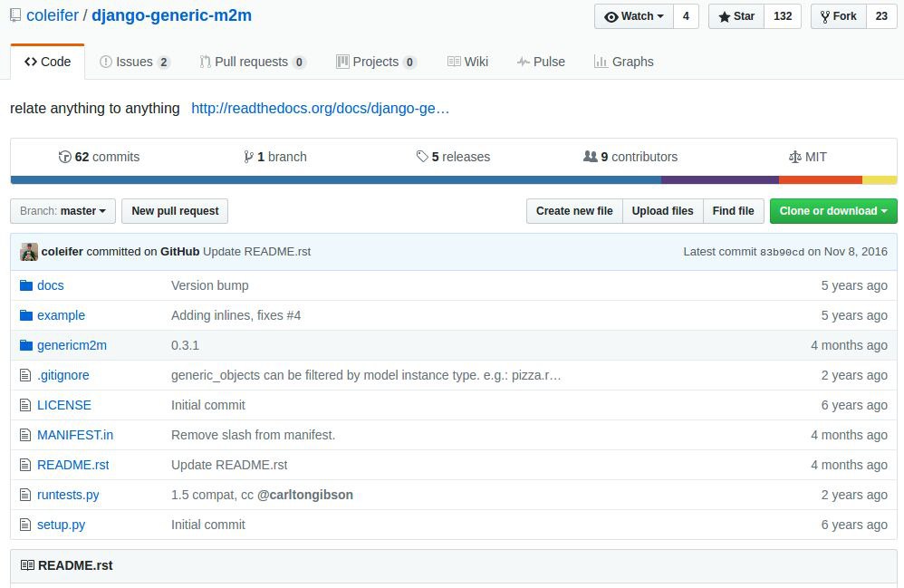The image size is (904, 588).
Task: Click the tag icon next to 5 releases
Action: (422, 157)
